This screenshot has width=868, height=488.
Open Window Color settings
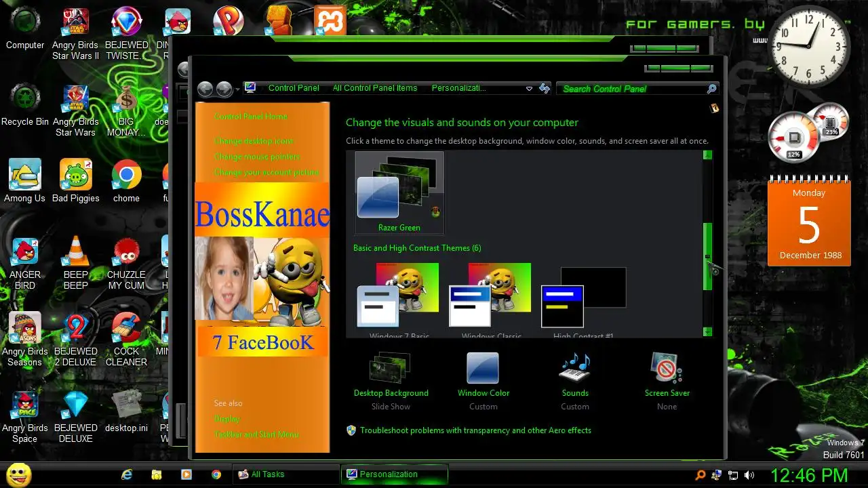[x=483, y=381]
